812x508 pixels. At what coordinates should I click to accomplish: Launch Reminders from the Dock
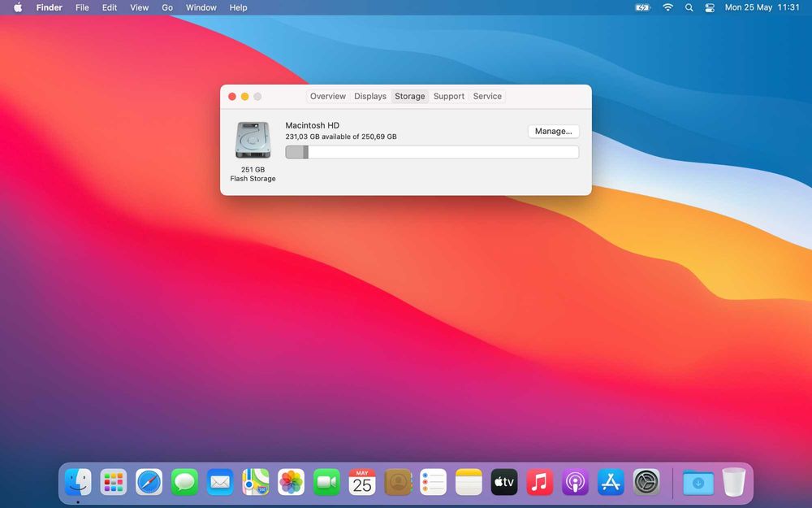[433, 482]
